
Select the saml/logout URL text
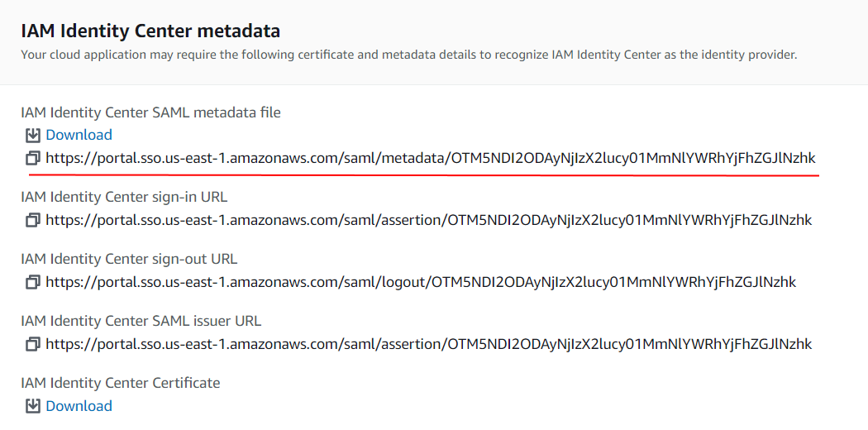(x=421, y=282)
